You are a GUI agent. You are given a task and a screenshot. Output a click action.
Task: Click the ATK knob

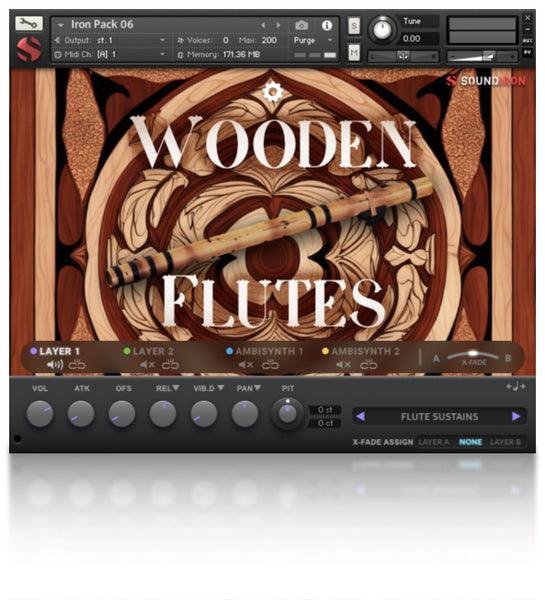coord(81,414)
